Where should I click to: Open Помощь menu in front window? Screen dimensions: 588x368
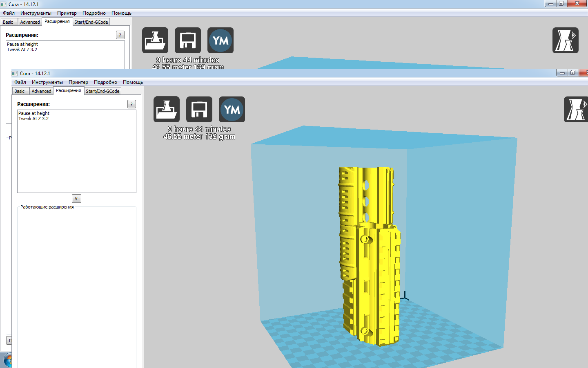tap(133, 82)
